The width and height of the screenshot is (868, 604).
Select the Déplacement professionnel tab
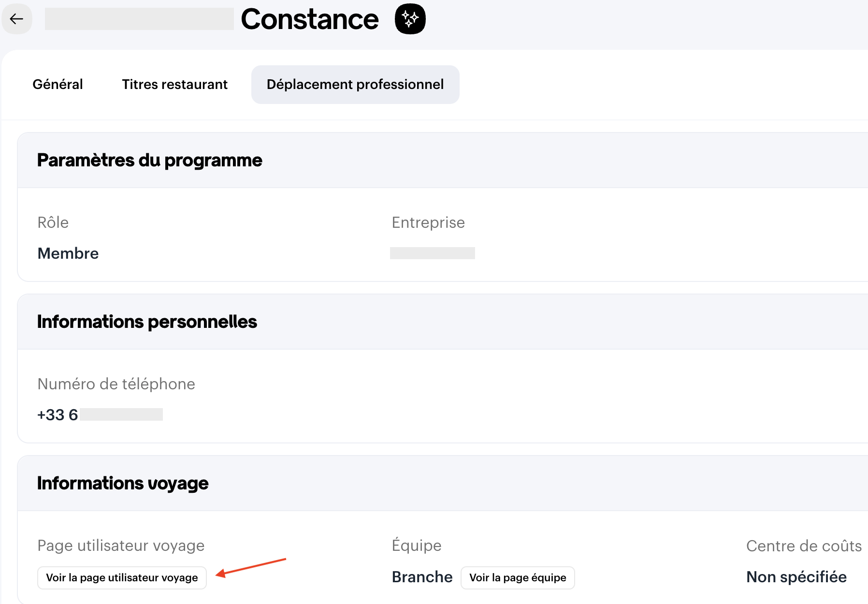(355, 85)
